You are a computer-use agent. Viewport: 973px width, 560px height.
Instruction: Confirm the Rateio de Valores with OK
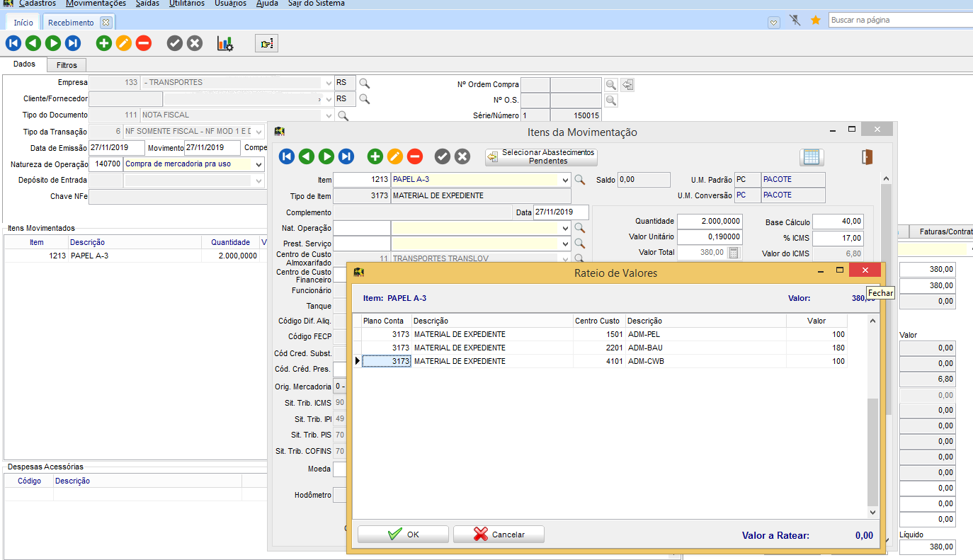(x=403, y=535)
